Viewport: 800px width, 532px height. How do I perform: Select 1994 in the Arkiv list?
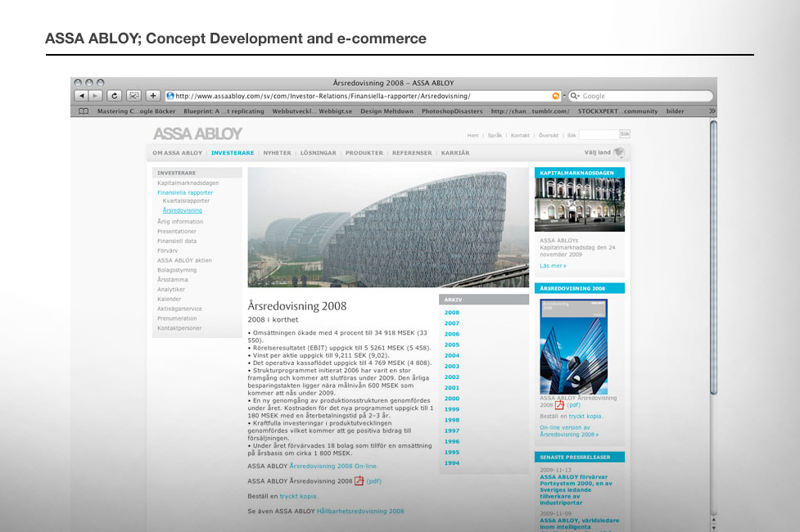pos(451,463)
